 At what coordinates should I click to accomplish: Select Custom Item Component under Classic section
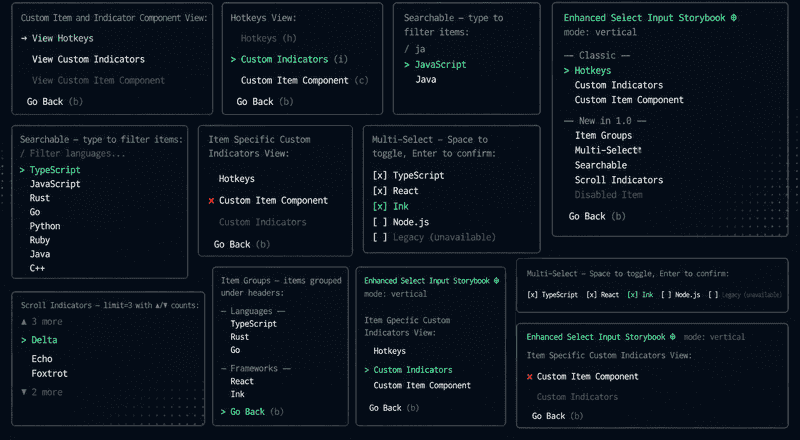point(629,100)
